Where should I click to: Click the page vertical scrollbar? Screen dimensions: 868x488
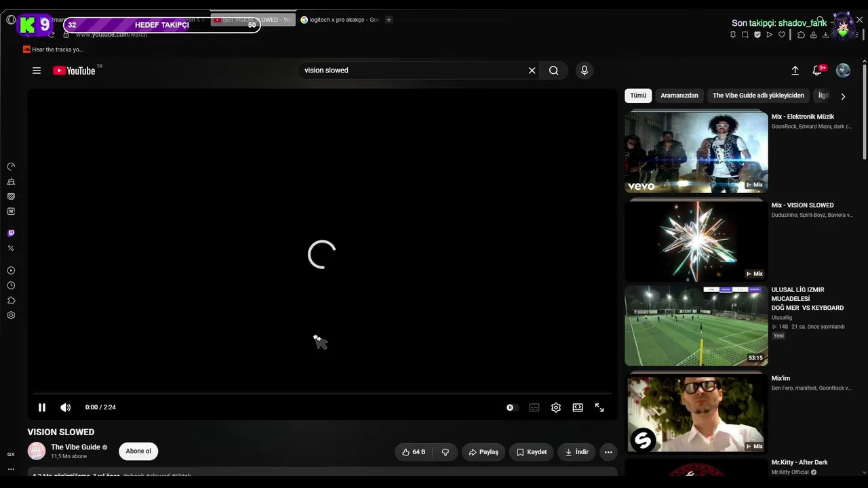click(864, 112)
